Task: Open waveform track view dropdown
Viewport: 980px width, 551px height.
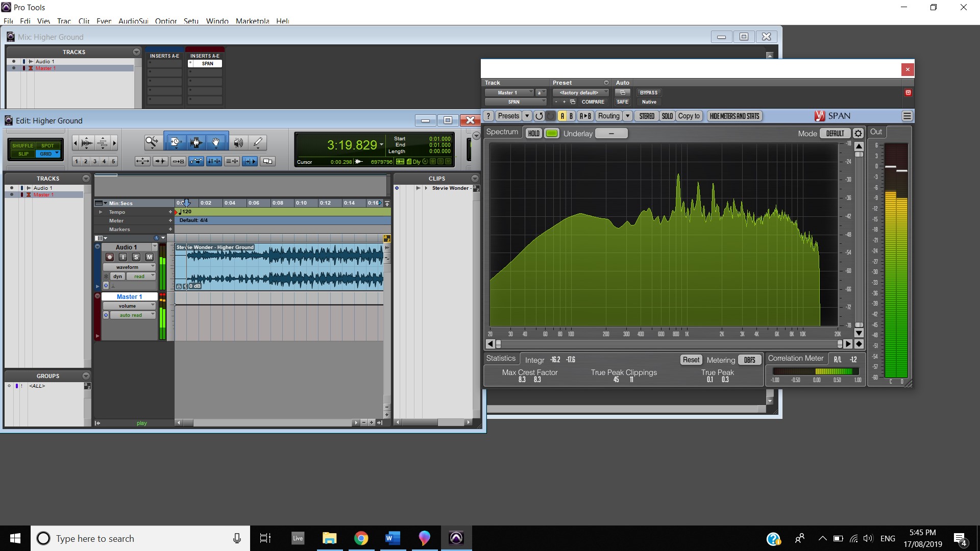Action: click(129, 267)
